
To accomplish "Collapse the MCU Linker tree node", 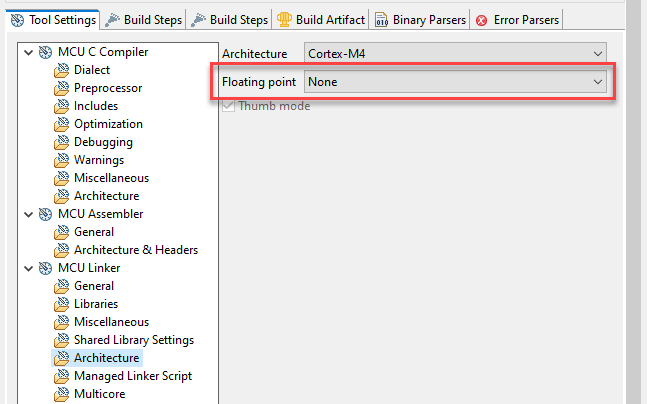I will pos(29,268).
